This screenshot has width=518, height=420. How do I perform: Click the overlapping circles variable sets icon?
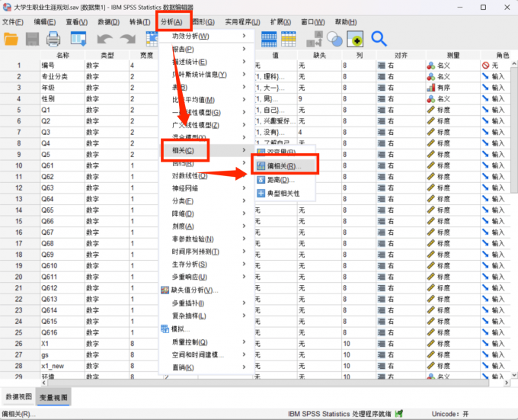[334, 39]
